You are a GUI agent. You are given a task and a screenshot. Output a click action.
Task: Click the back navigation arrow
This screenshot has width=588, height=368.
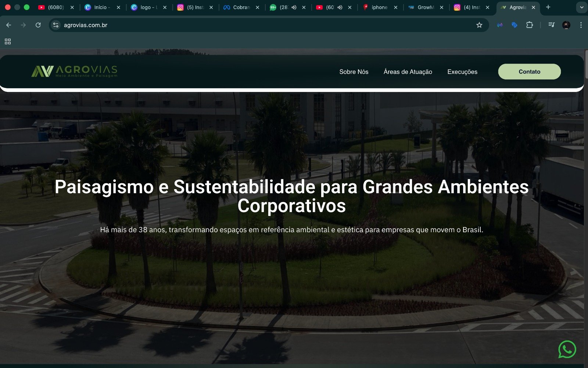[x=9, y=25]
